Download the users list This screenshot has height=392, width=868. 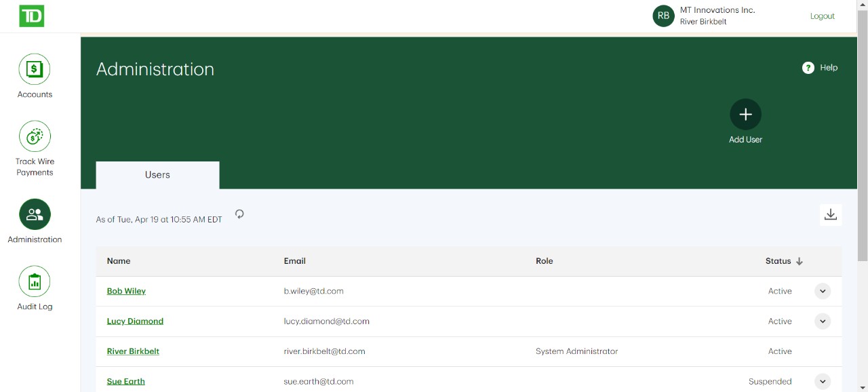coord(830,215)
